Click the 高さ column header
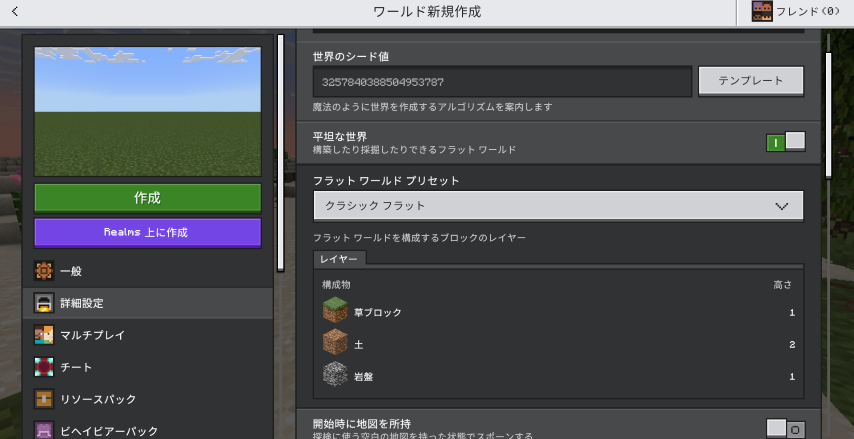Image resolution: width=854 pixels, height=439 pixels. click(783, 285)
